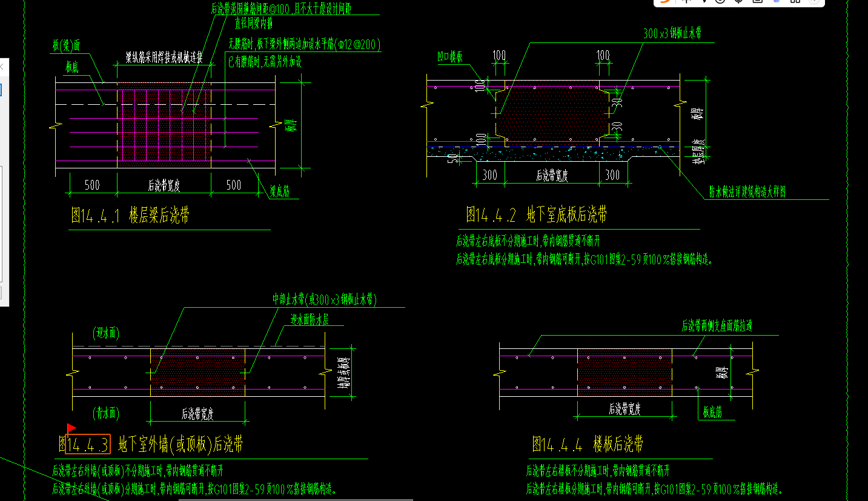
Task: Click the 后浇带宽度 dimension in figure 14.4.1
Action: coord(164,185)
